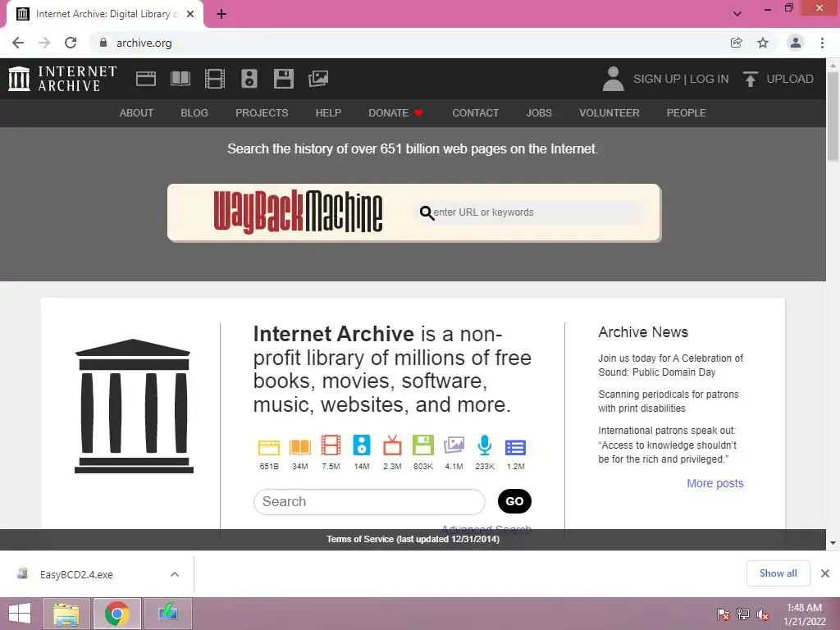Open the CONTACT menu item
Viewport: 840px width, 630px height.
[475, 113]
